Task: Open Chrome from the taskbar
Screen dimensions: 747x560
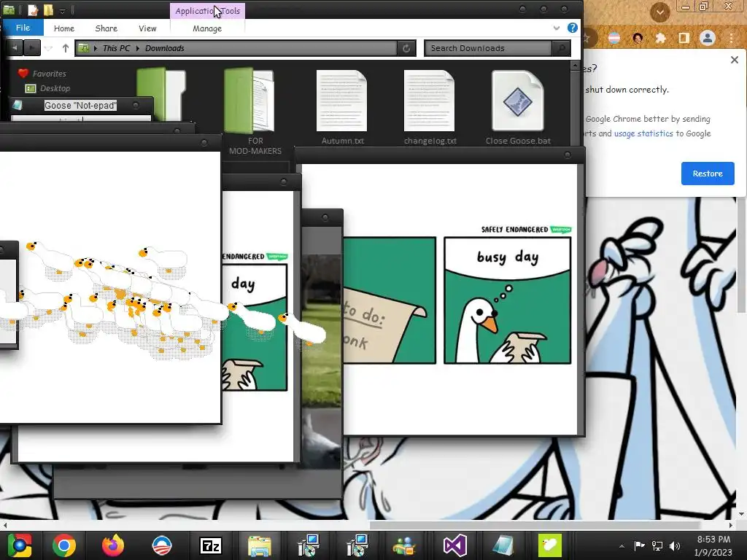Action: click(x=64, y=545)
